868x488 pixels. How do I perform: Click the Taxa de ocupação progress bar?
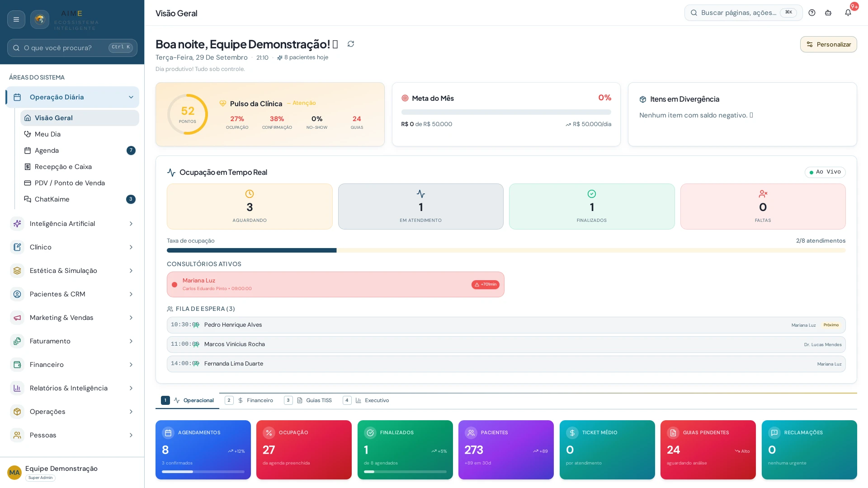click(506, 250)
